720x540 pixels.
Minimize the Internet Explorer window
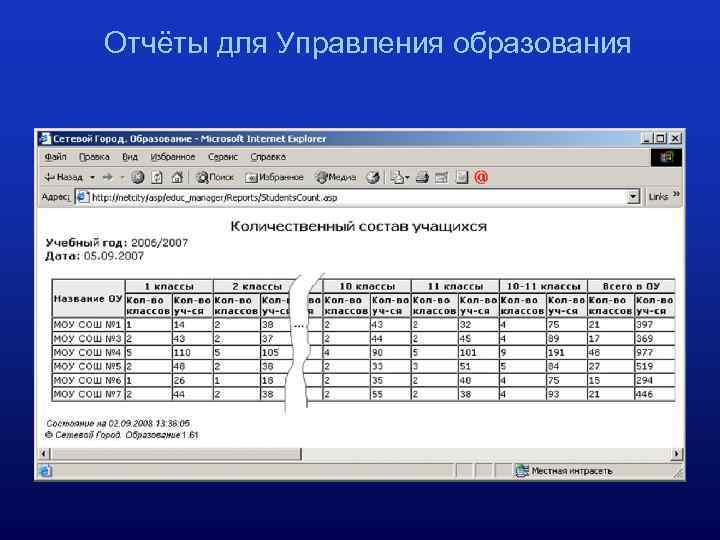[647, 138]
